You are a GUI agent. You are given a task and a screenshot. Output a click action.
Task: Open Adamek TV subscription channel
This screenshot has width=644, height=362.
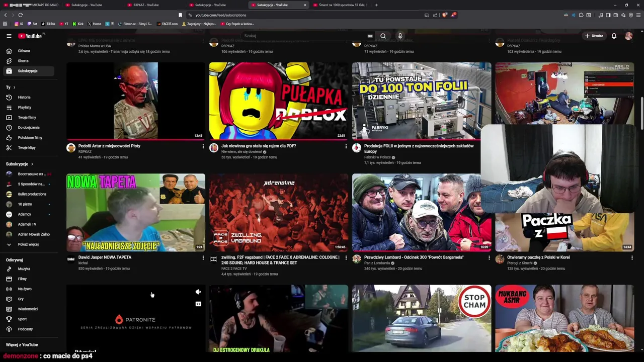tap(28, 224)
